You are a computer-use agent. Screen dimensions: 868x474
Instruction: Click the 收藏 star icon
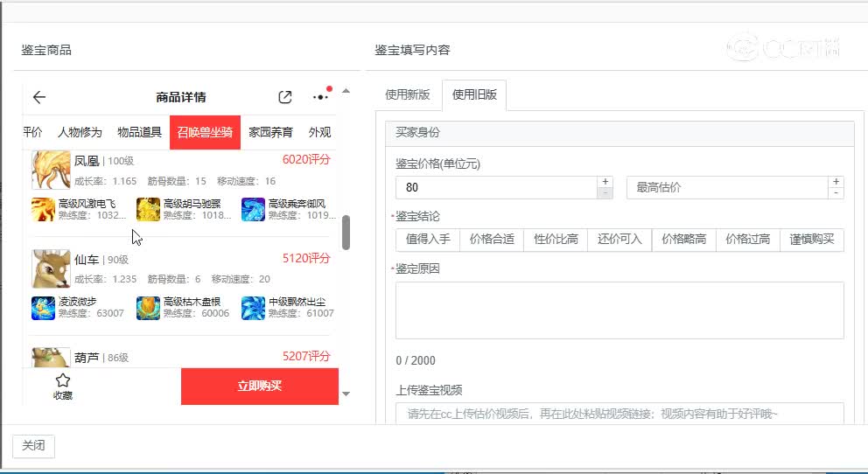[62, 380]
